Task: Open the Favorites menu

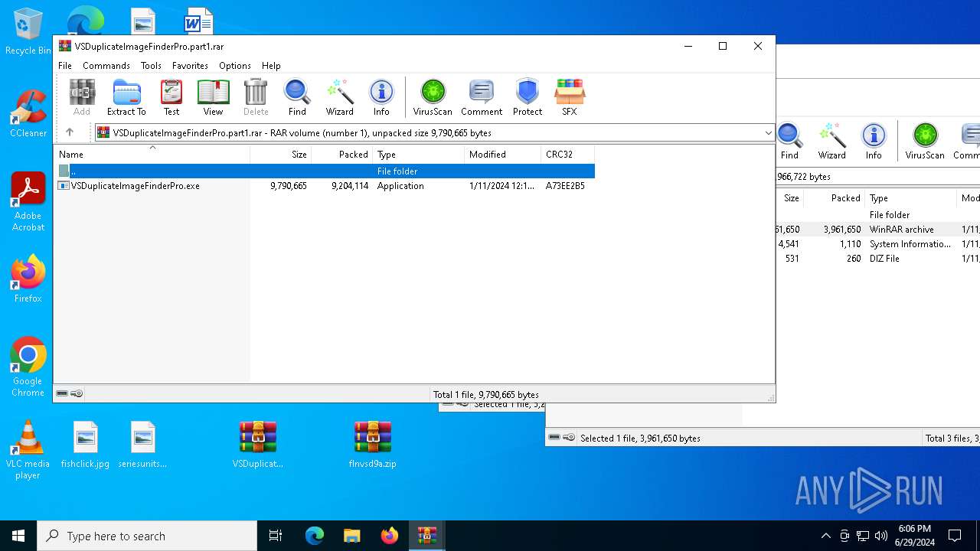Action: coord(190,66)
